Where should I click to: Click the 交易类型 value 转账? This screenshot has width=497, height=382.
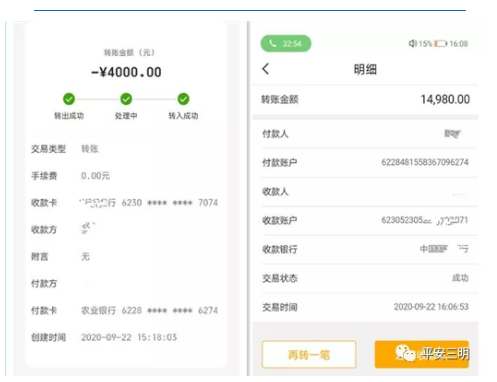coord(90,149)
